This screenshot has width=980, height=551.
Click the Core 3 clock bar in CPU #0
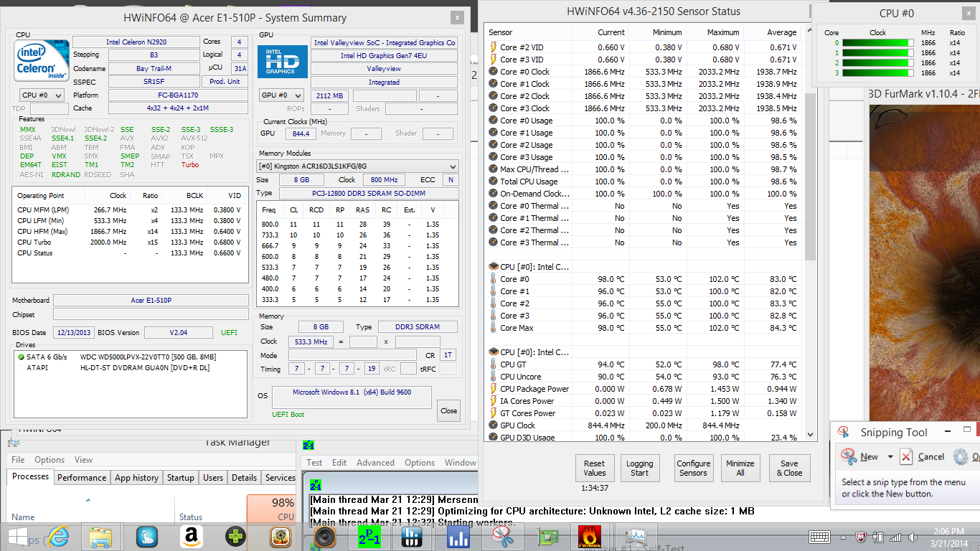877,72
